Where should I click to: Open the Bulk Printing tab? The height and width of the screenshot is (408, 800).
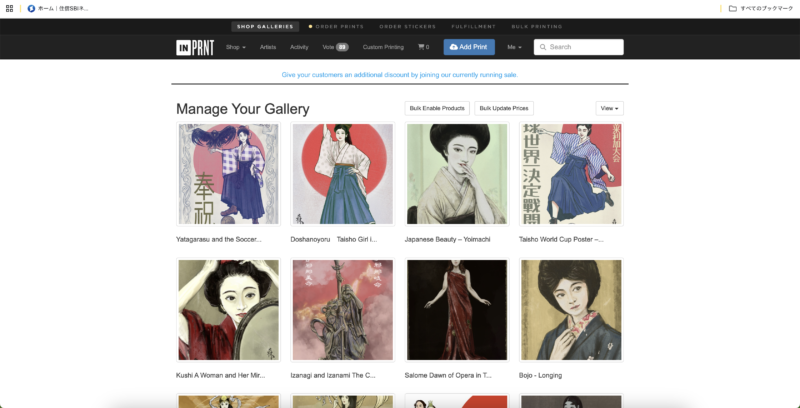(537, 27)
